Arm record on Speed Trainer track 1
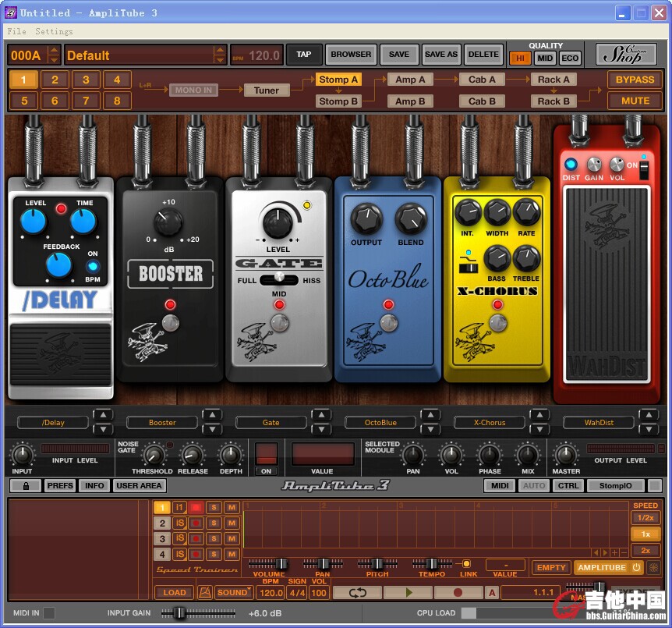 point(196,507)
